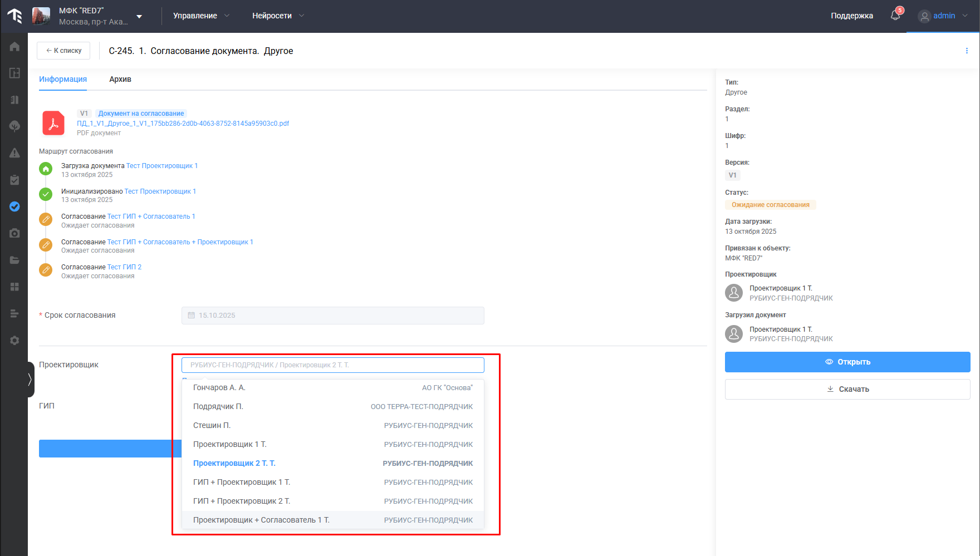Open the camera icon in the sidebar
The height and width of the screenshot is (556, 980).
(x=14, y=233)
